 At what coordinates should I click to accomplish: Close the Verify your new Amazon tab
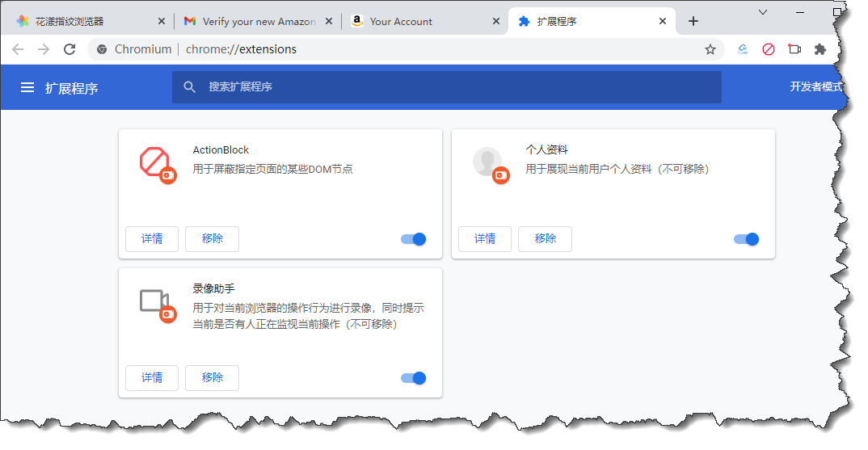coord(329,21)
